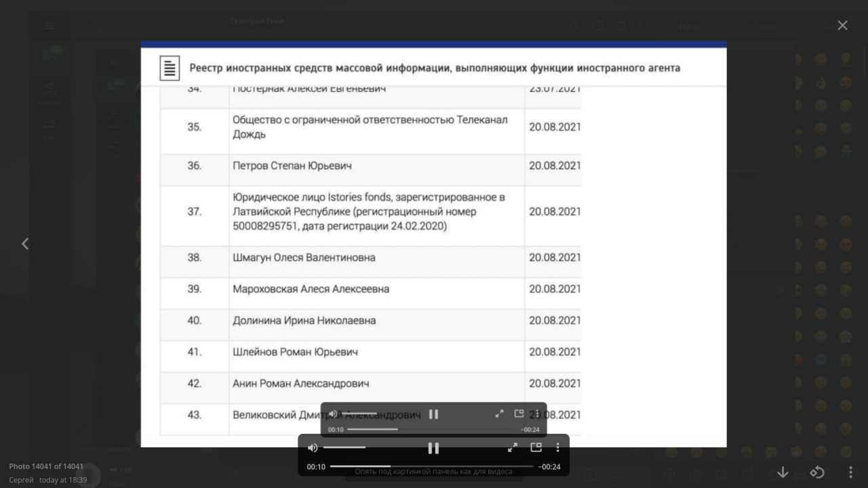Click the document icon beside the registry title
This screenshot has width=868, height=488.
pos(170,68)
